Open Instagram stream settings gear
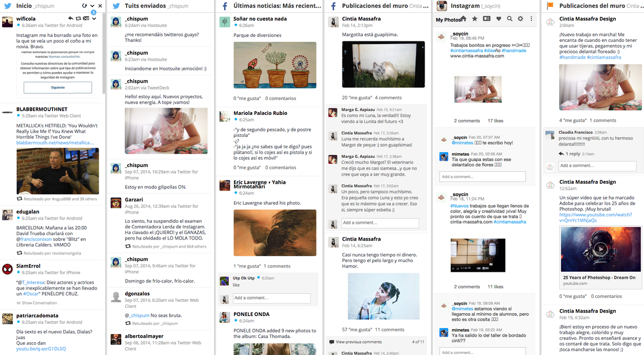Viewport: 644px width, 355px height. (x=520, y=19)
